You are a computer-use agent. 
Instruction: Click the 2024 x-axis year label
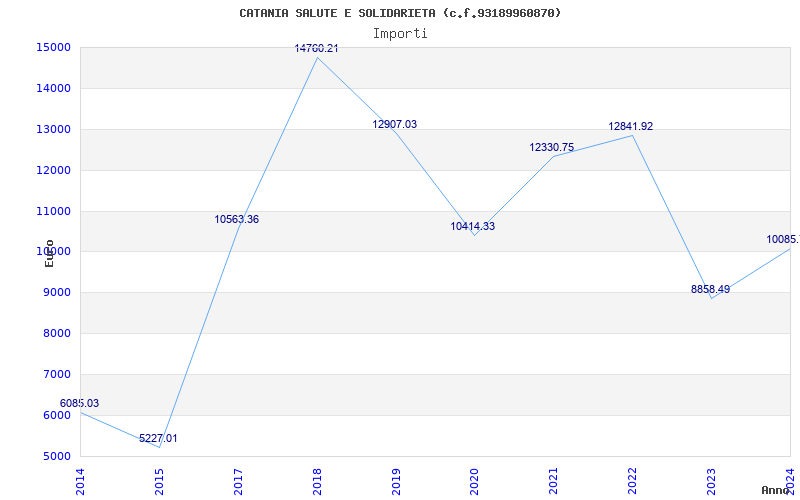coord(790,481)
